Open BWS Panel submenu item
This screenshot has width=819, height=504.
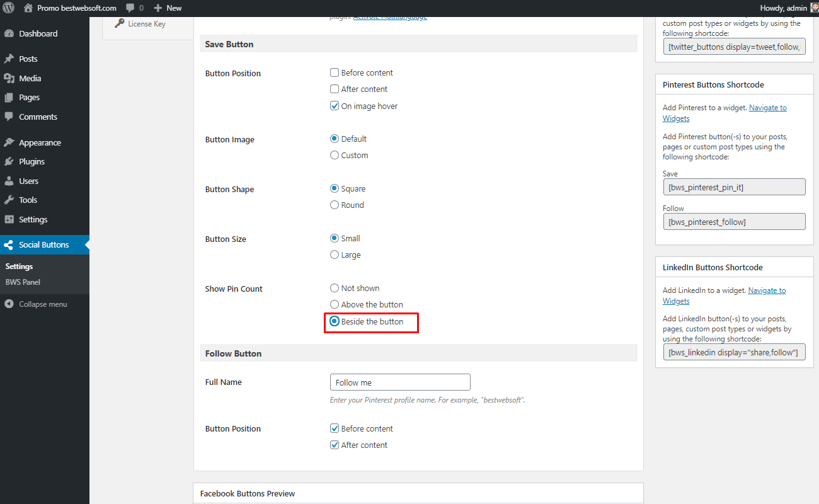(23, 282)
